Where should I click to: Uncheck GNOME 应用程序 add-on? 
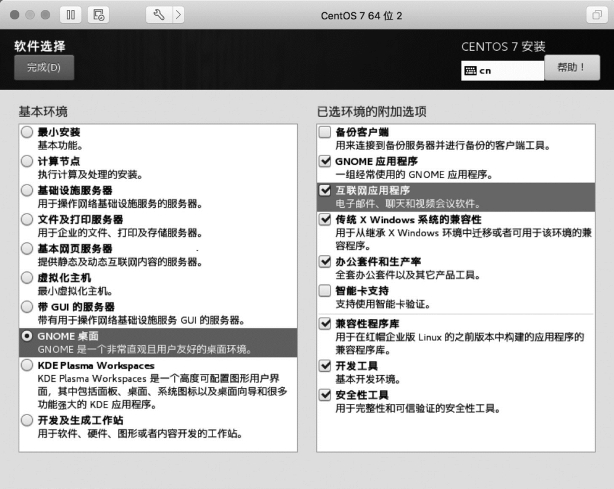tap(325, 161)
